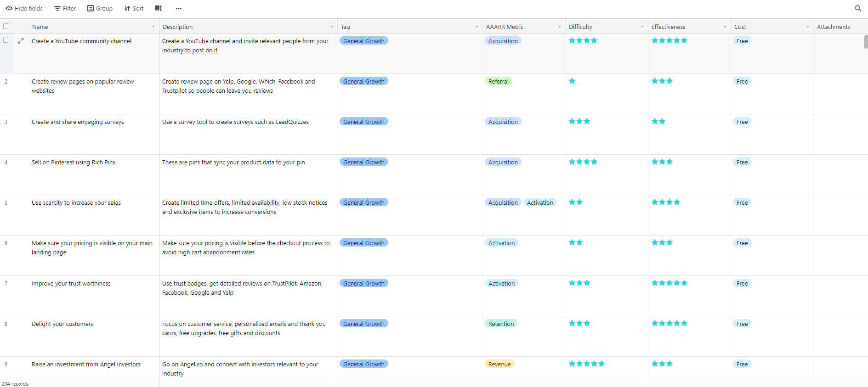Screen dimensions: 868x387
Task: Click the search magnifier icon
Action: pos(858,8)
